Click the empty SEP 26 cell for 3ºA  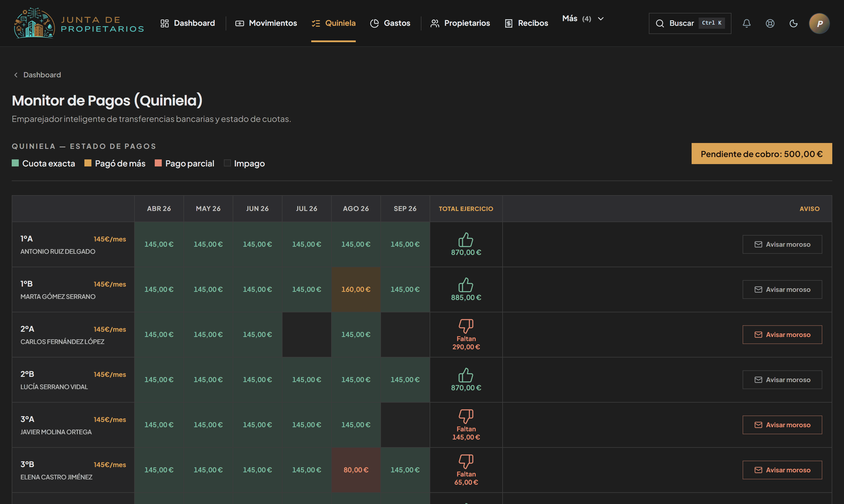(405, 425)
